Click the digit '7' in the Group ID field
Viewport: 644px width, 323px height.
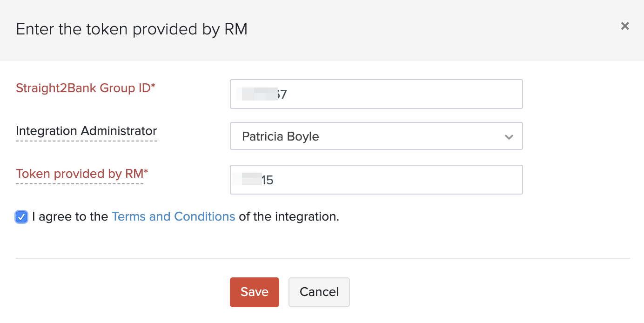click(x=283, y=95)
